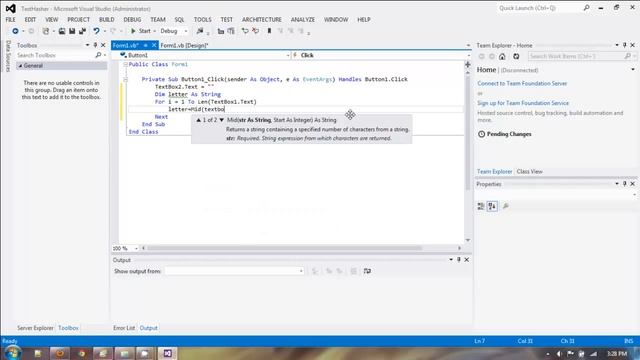Screen dimensions: 640x360
Task: Click the Quick Launch search box
Action: pyautogui.click(x=539, y=8)
